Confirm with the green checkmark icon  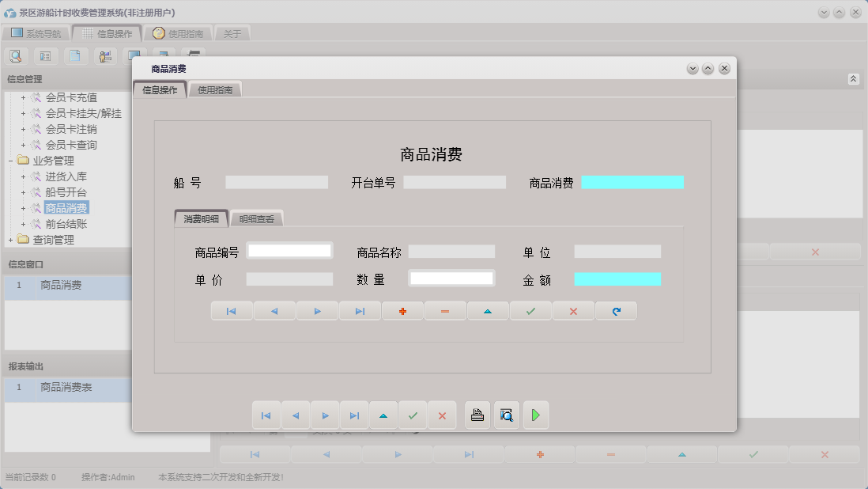530,311
